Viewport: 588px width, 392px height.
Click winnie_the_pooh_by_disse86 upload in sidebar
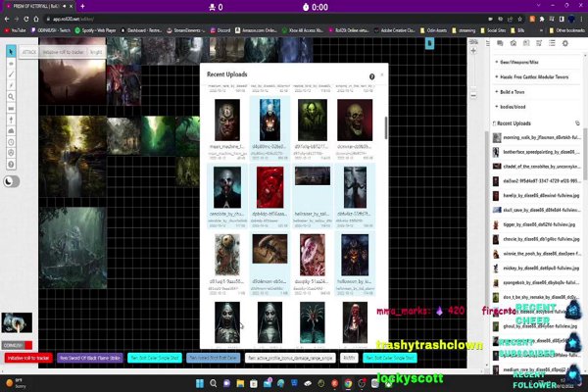click(537, 254)
